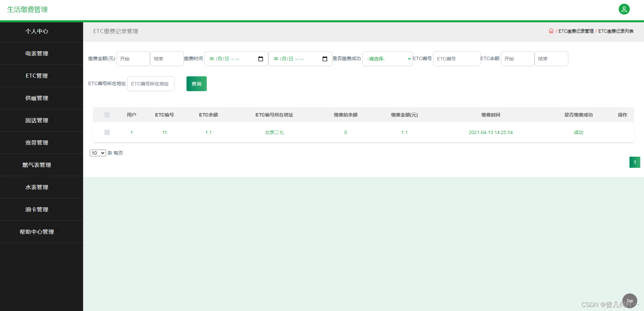Expand the 帮助中心管理 sidebar menu
The height and width of the screenshot is (311, 644).
click(x=37, y=232)
